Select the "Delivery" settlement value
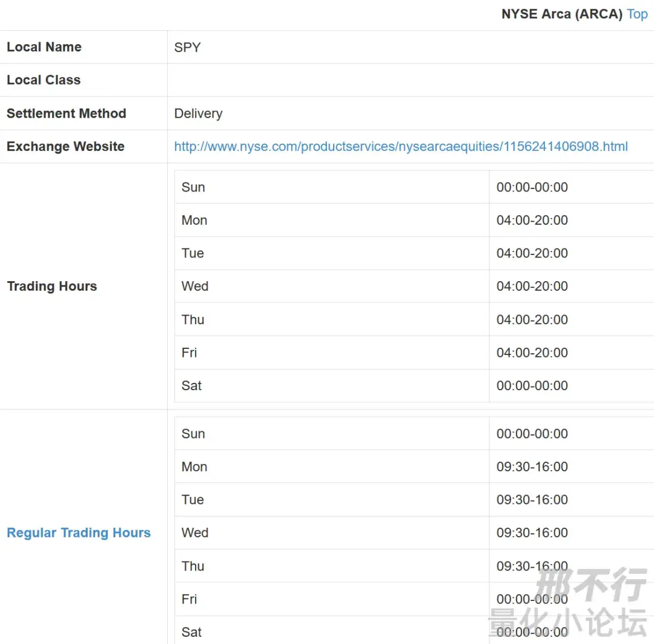Viewport: 654px width, 644px height. click(x=197, y=113)
